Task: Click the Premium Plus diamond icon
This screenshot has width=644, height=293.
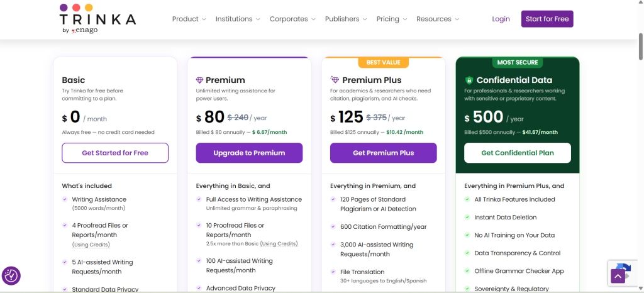Action: click(x=335, y=80)
